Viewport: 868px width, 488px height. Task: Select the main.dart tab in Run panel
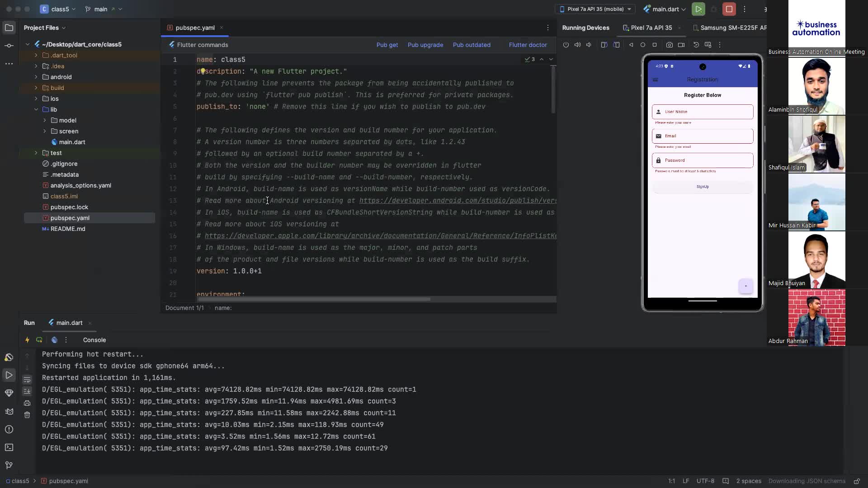click(x=69, y=323)
